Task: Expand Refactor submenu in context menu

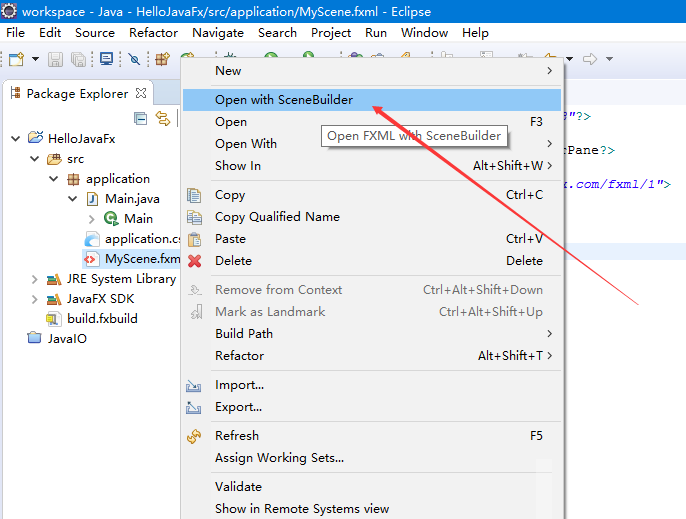Action: [x=372, y=355]
